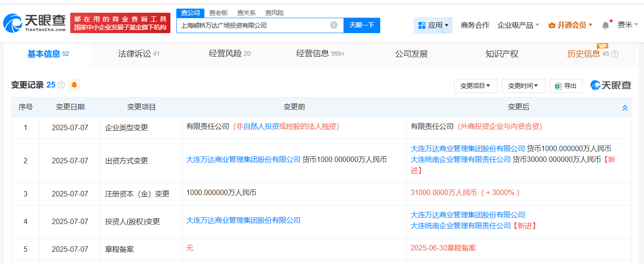The height and width of the screenshot is (264, 644).
Task: Export records with 导出 button
Action: tap(566, 86)
